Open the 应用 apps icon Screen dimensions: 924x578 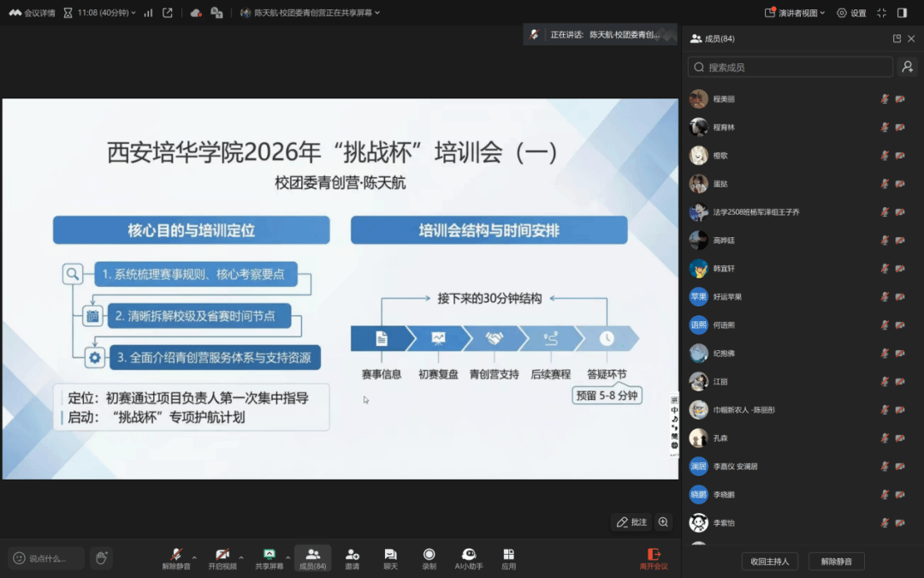tap(508, 557)
